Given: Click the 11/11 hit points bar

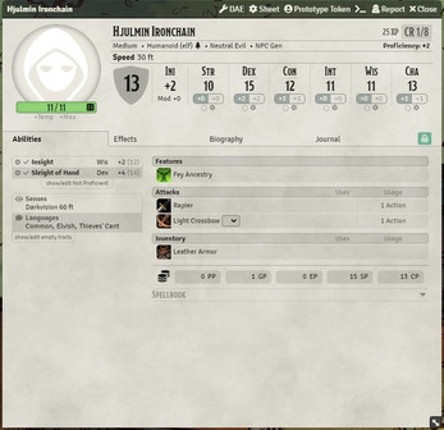Looking at the screenshot, I should point(56,107).
